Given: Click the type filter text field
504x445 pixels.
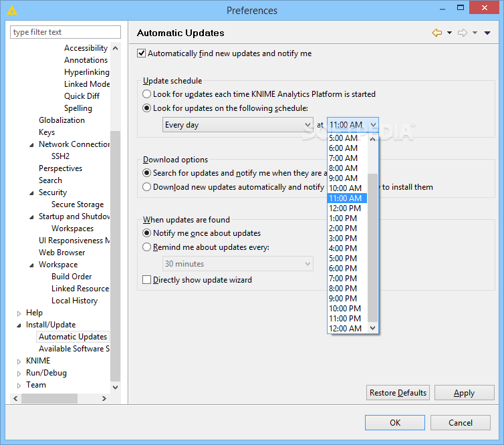Looking at the screenshot, I should click(66, 32).
